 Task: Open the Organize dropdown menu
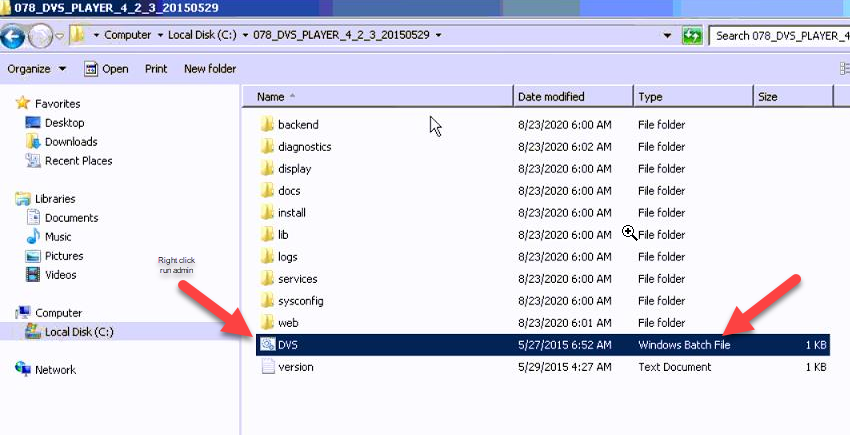(36, 69)
